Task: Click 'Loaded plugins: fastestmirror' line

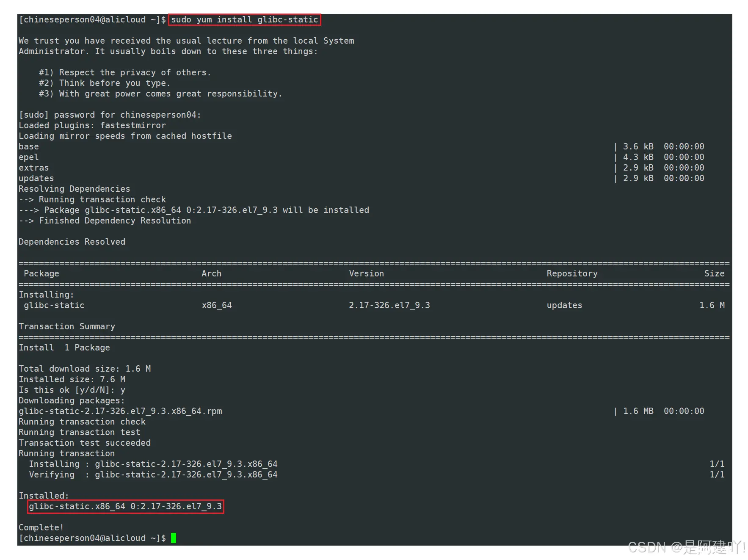Action: pyautogui.click(x=92, y=125)
